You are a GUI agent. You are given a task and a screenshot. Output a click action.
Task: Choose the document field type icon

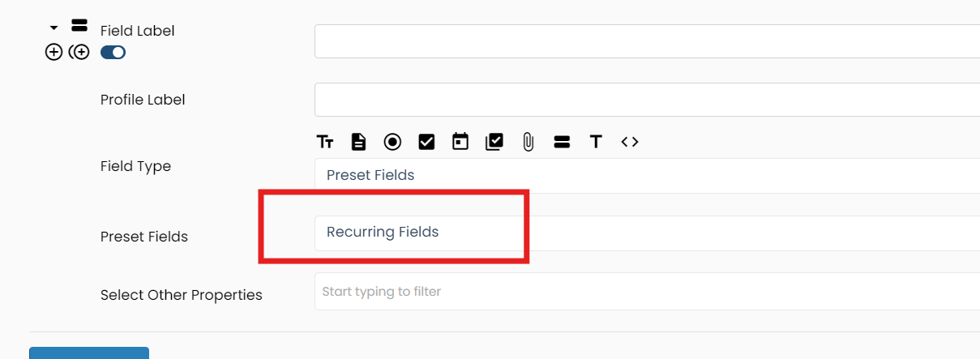tap(358, 142)
